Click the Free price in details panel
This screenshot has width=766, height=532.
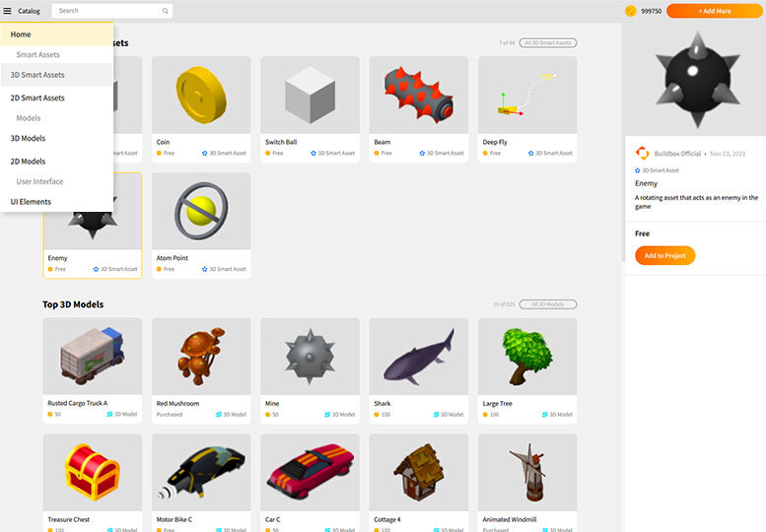pyautogui.click(x=642, y=233)
